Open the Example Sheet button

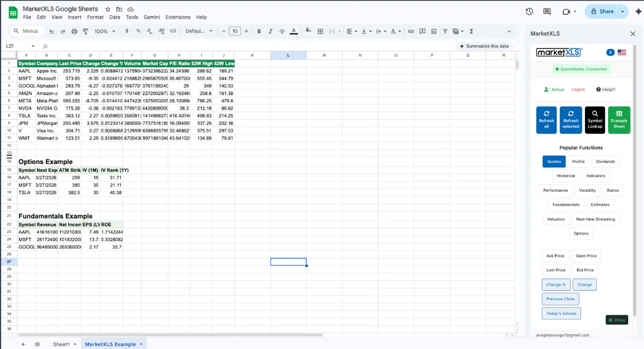click(x=619, y=120)
